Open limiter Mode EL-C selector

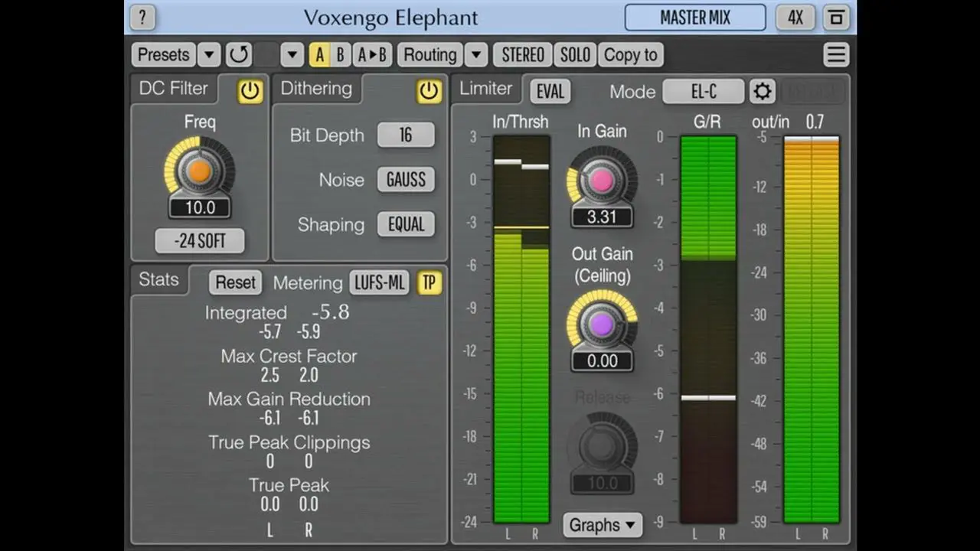tap(704, 92)
